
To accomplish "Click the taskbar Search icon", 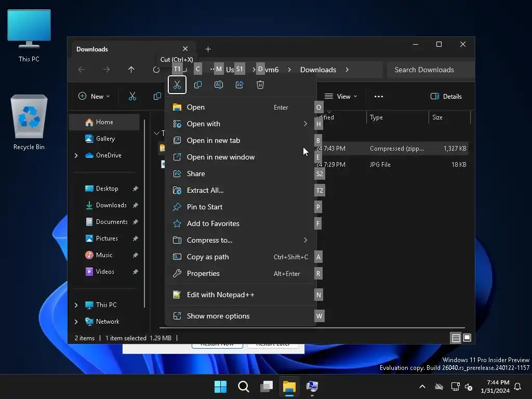I will coord(243,387).
